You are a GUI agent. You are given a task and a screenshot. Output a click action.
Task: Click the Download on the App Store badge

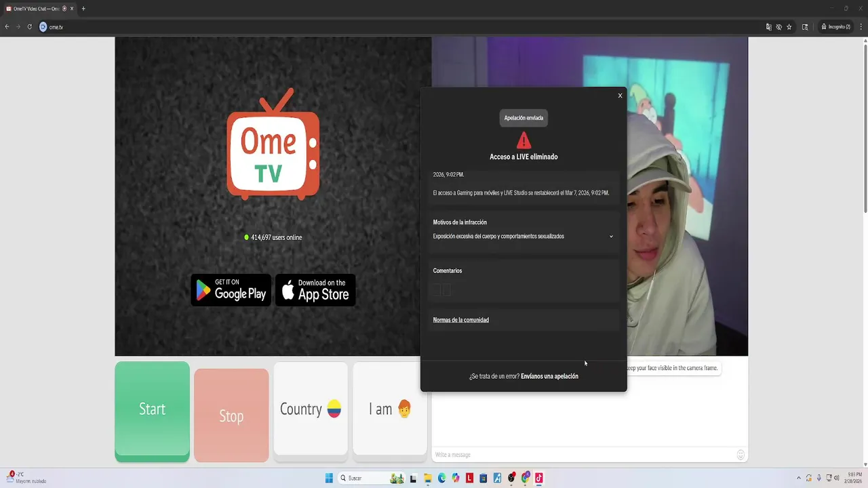(x=315, y=290)
